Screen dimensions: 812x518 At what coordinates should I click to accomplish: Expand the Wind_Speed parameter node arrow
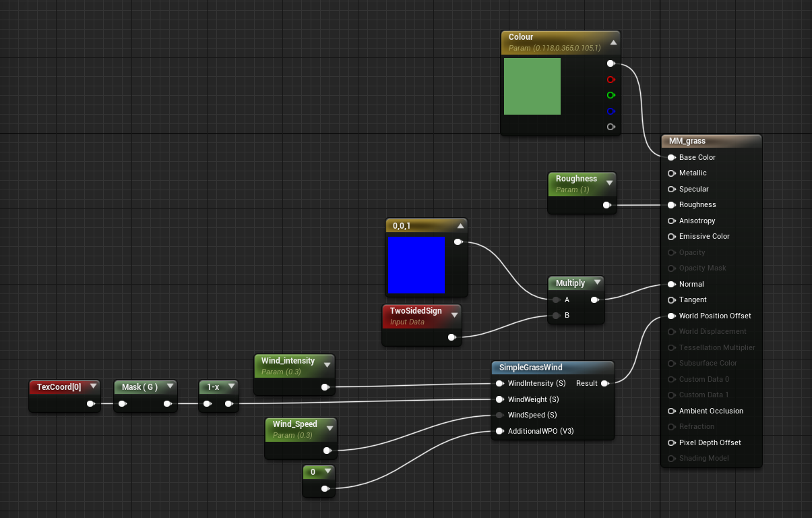(x=330, y=428)
